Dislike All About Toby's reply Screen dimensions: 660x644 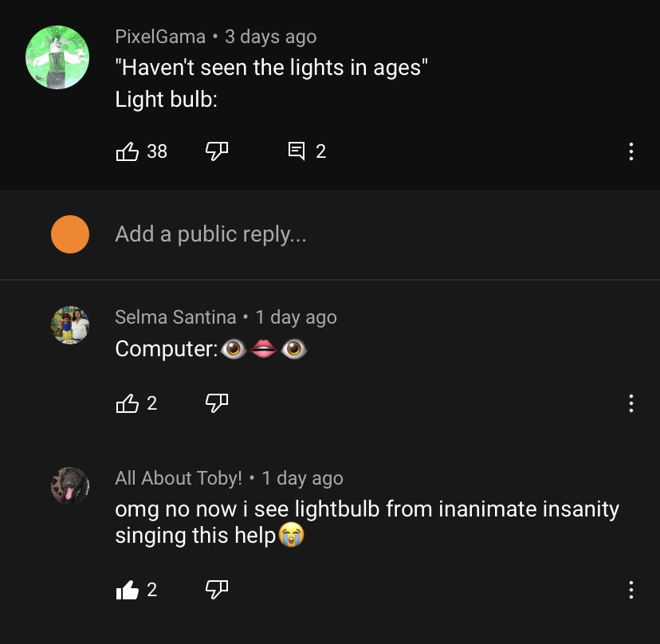(217, 590)
